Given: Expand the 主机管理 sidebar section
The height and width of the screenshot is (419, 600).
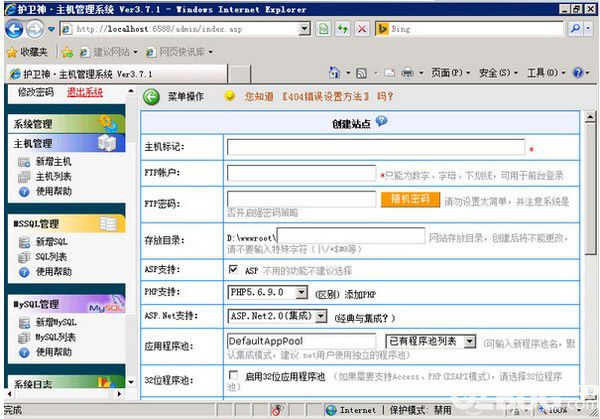Looking at the screenshot, I should [x=67, y=143].
